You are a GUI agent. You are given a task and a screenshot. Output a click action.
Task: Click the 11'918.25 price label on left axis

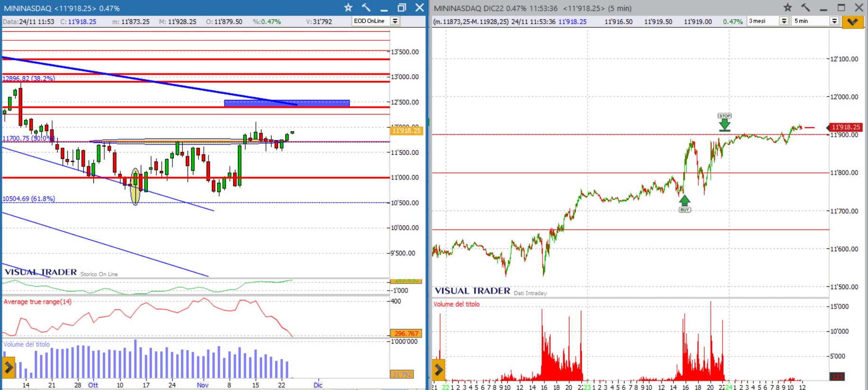click(406, 131)
